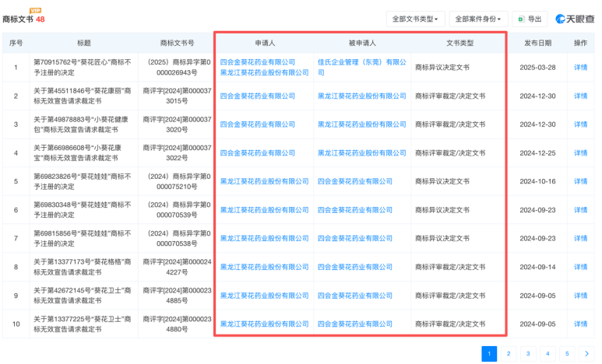The image size is (602, 364).
Task: Click date 2024-12-25 in row 4
Action: (537, 152)
